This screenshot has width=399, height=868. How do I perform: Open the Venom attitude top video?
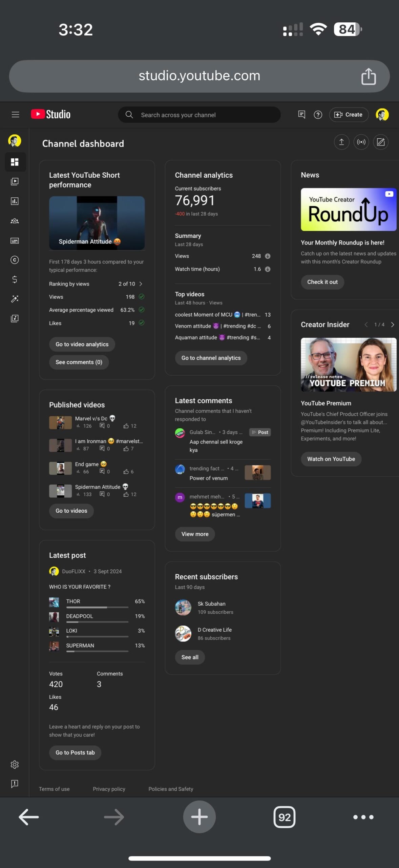(x=223, y=326)
